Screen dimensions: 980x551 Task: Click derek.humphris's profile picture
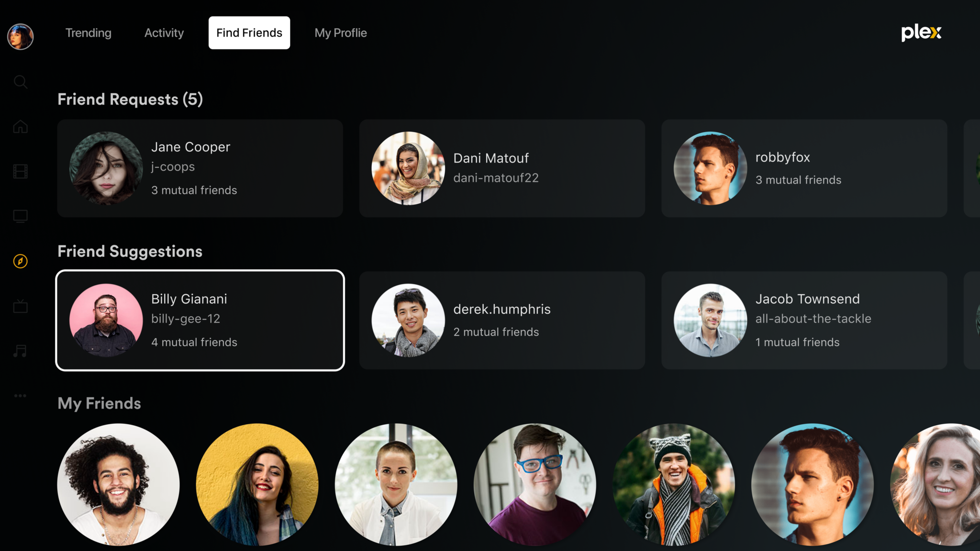407,320
